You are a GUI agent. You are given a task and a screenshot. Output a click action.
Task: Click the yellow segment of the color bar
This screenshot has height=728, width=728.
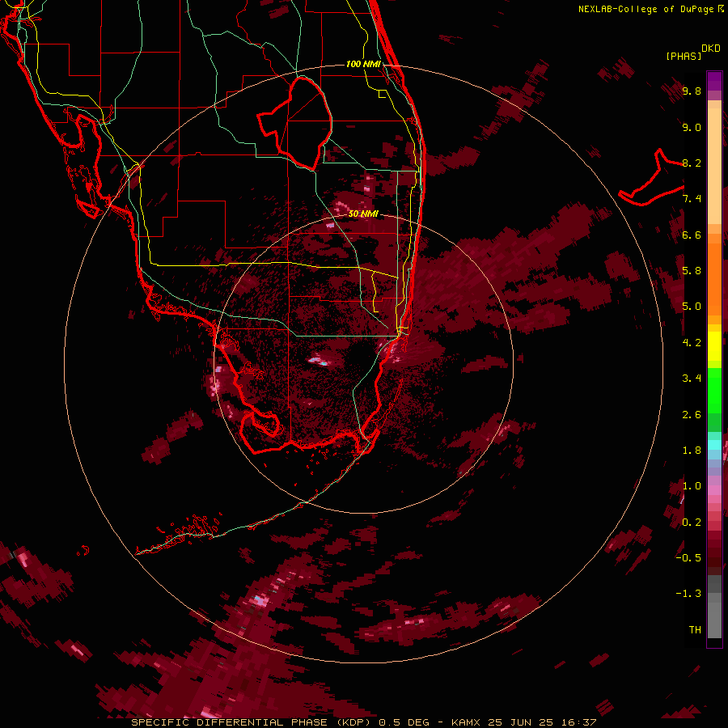coord(714,346)
